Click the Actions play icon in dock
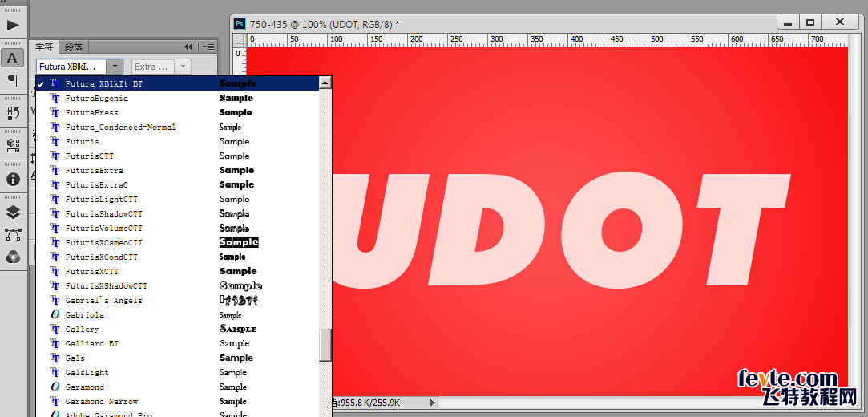The image size is (868, 417). pos(12,25)
